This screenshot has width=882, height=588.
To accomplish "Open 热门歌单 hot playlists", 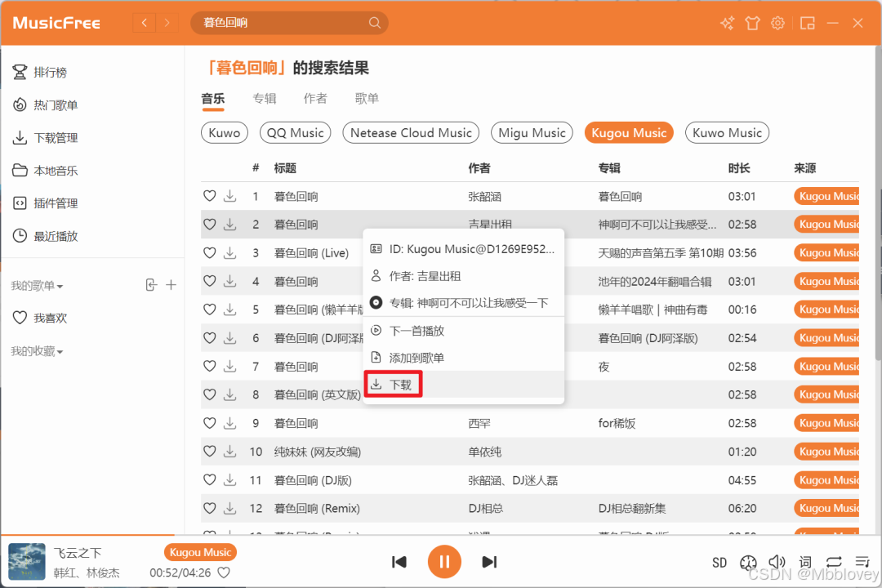I will coord(46,105).
